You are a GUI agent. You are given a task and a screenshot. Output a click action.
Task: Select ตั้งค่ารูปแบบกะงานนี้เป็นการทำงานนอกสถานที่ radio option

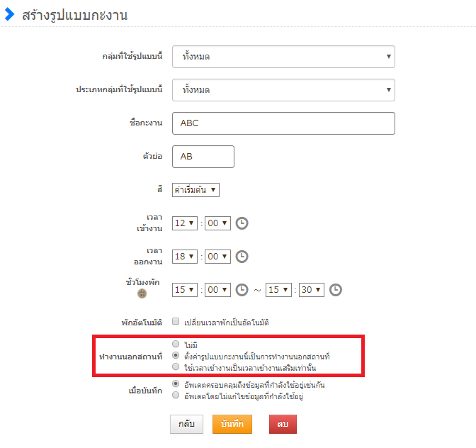(176, 355)
